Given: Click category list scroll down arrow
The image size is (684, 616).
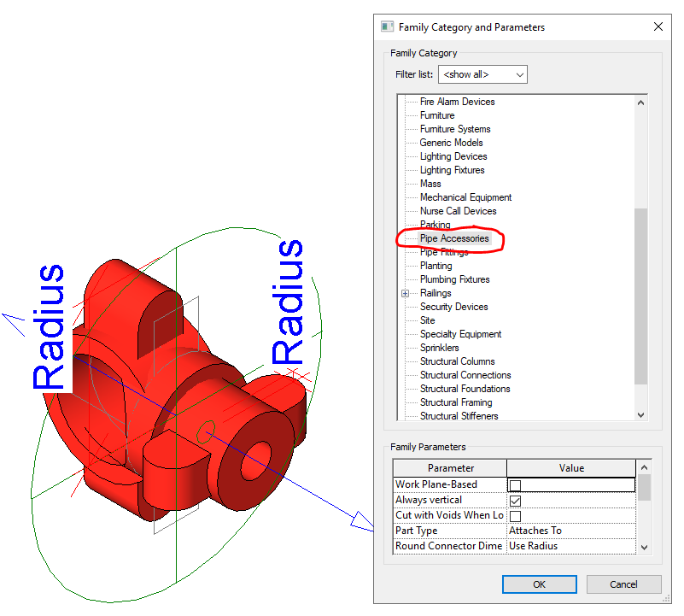Looking at the screenshot, I should [x=640, y=414].
